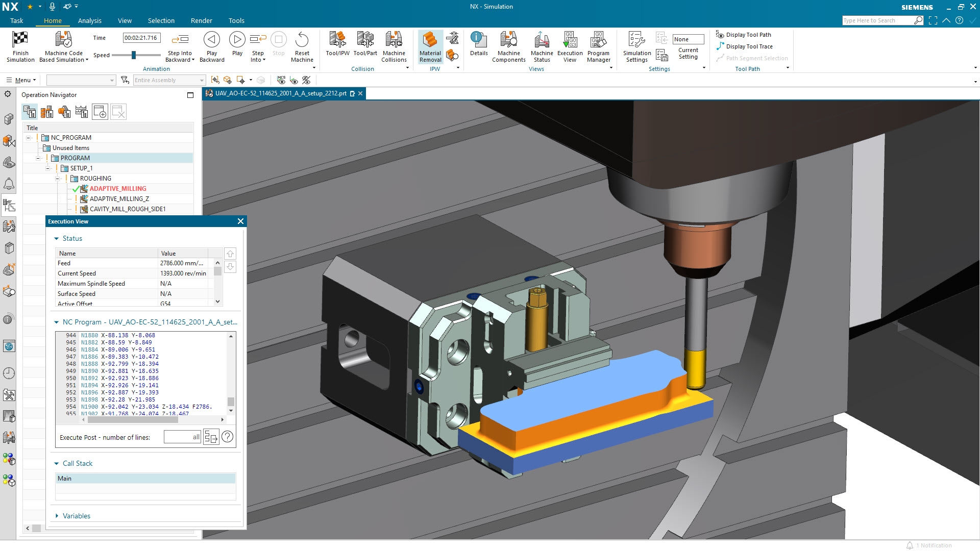
Task: Select CAVITY_MILL_ROUGH_SIDE1 operation
Action: pos(128,209)
